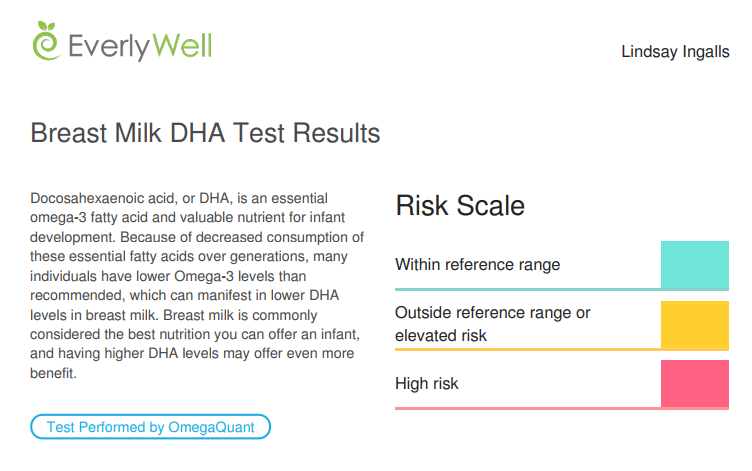Click the teal within reference range swatch

click(694, 264)
